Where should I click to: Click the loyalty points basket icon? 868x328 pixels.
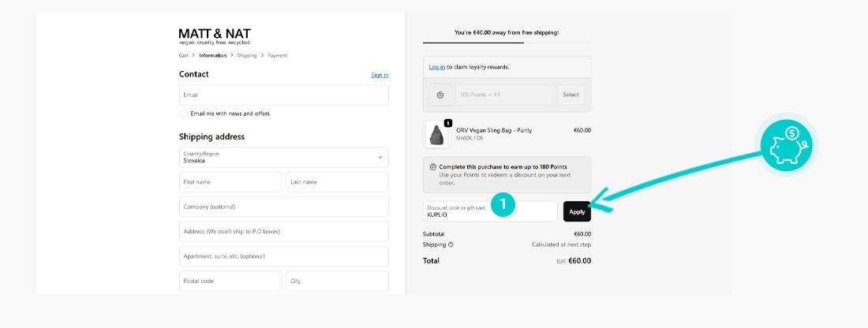440,95
